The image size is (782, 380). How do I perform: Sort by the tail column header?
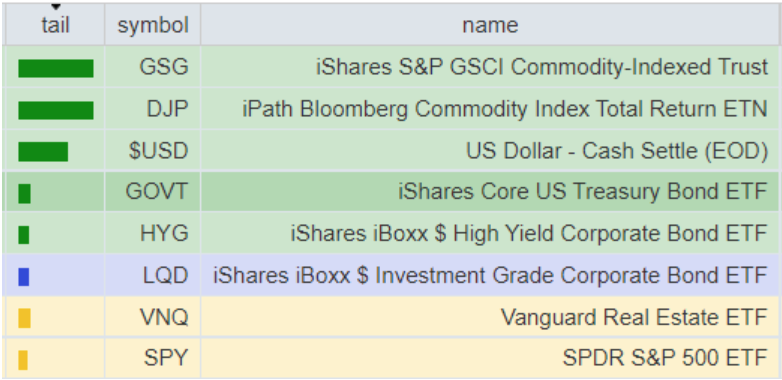[55, 25]
